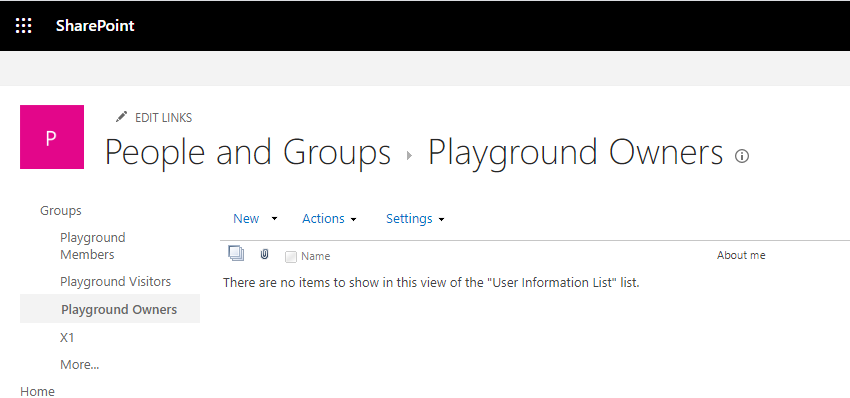Open the Actions dropdown arrow
The width and height of the screenshot is (850, 398).
click(x=353, y=220)
